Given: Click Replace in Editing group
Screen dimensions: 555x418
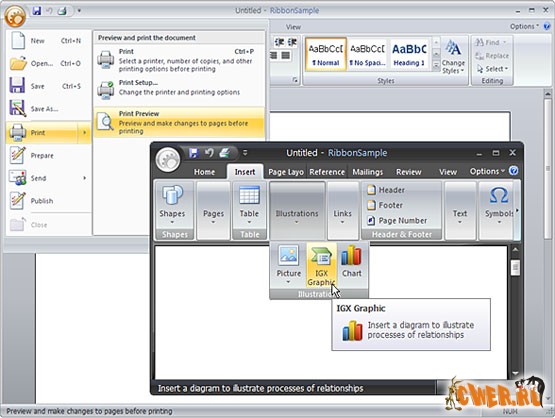Looking at the screenshot, I should (492, 56).
